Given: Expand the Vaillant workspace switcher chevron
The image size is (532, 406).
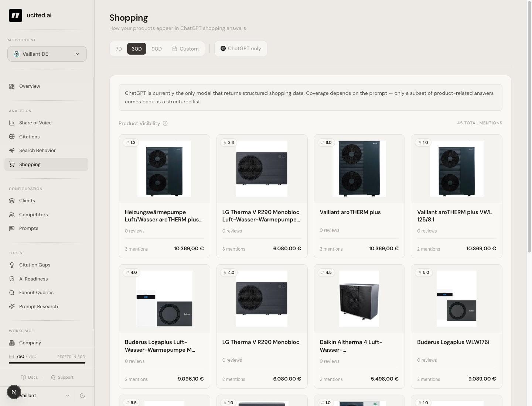Looking at the screenshot, I should 68,396.
